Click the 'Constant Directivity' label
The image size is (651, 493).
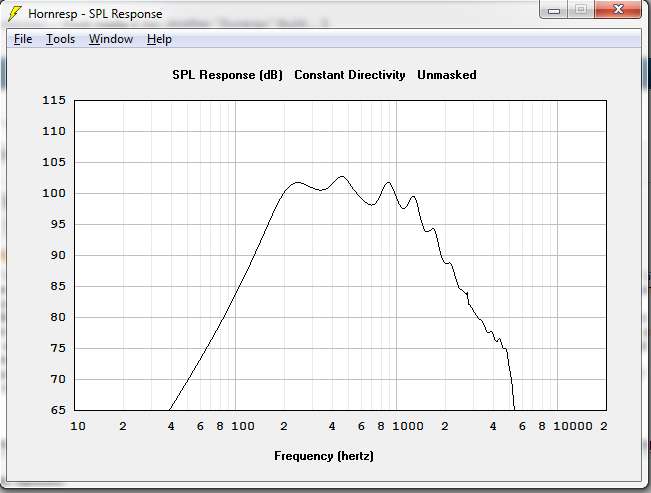coord(350,75)
